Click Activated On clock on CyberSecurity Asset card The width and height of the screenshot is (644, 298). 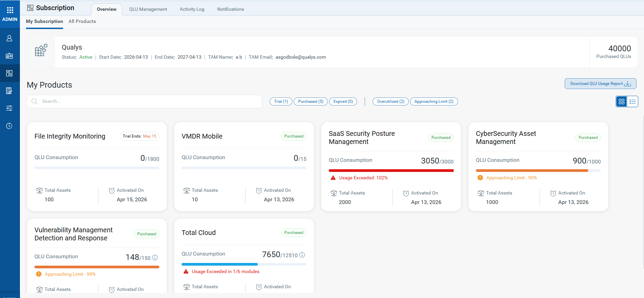pyautogui.click(x=553, y=193)
